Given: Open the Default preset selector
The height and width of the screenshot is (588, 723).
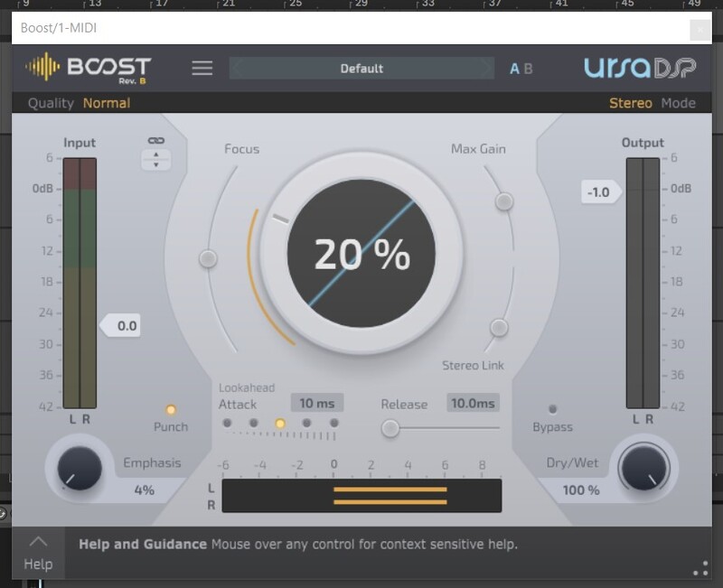Looking at the screenshot, I should 361,69.
